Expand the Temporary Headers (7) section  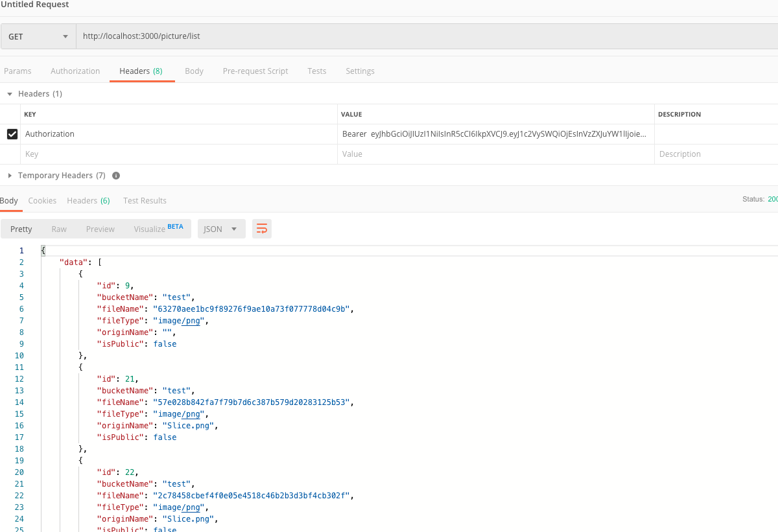[10, 175]
